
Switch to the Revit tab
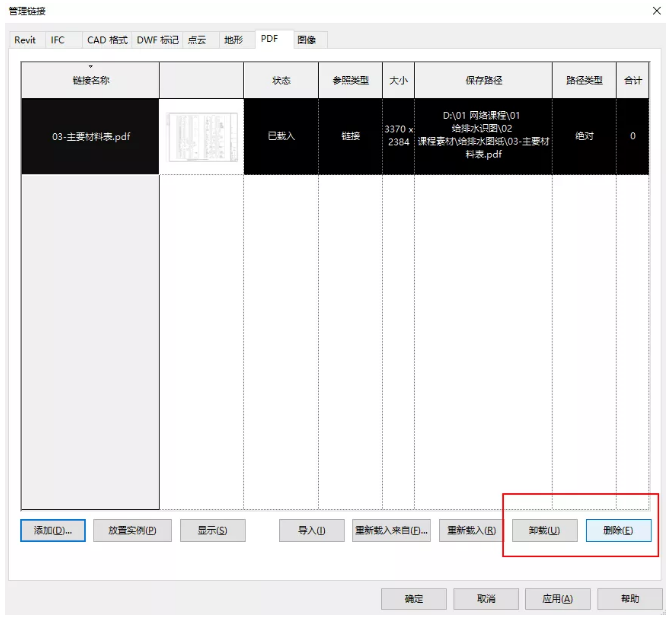(x=25, y=40)
